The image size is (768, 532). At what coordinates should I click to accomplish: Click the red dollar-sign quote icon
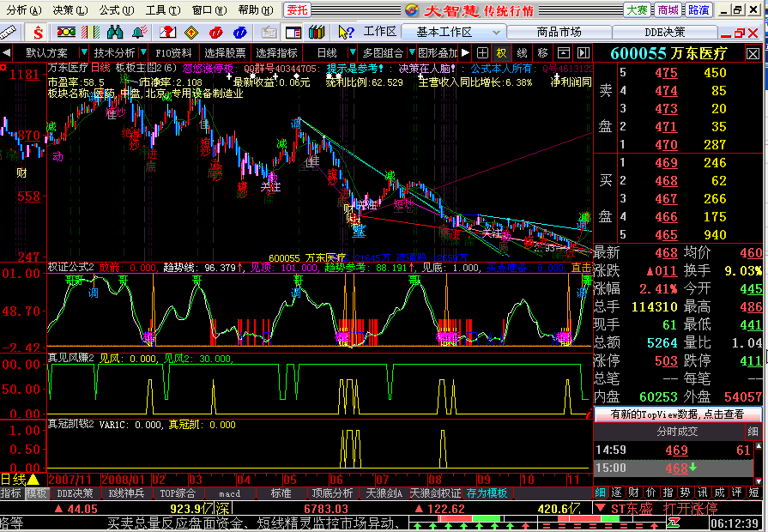pos(38,33)
